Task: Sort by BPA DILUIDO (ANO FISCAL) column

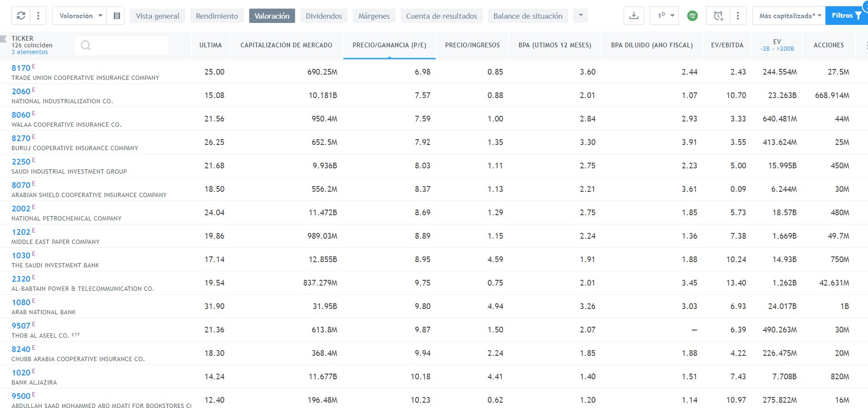Action: (x=652, y=45)
